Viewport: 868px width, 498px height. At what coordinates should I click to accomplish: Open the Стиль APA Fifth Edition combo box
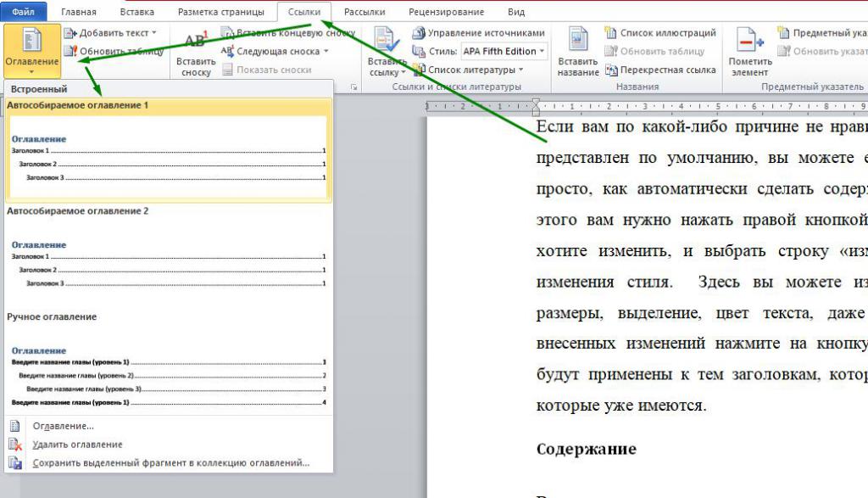(504, 51)
